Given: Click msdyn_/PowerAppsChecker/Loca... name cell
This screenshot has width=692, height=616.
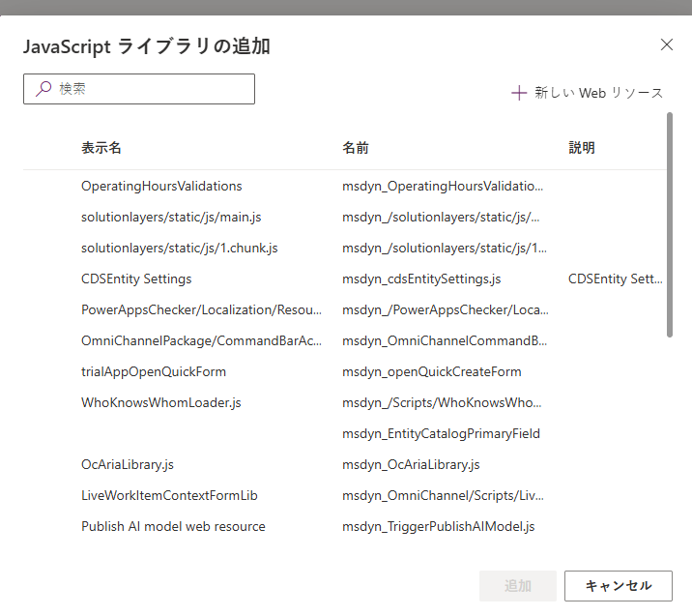Looking at the screenshot, I should (x=446, y=309).
